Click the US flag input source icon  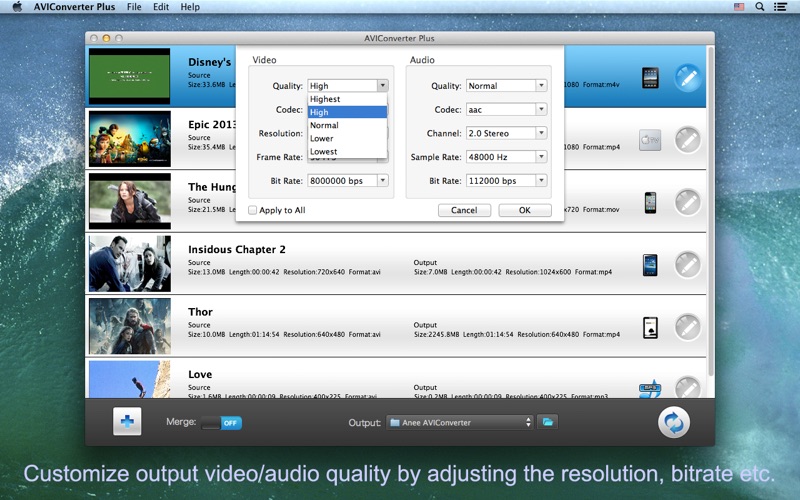click(739, 7)
